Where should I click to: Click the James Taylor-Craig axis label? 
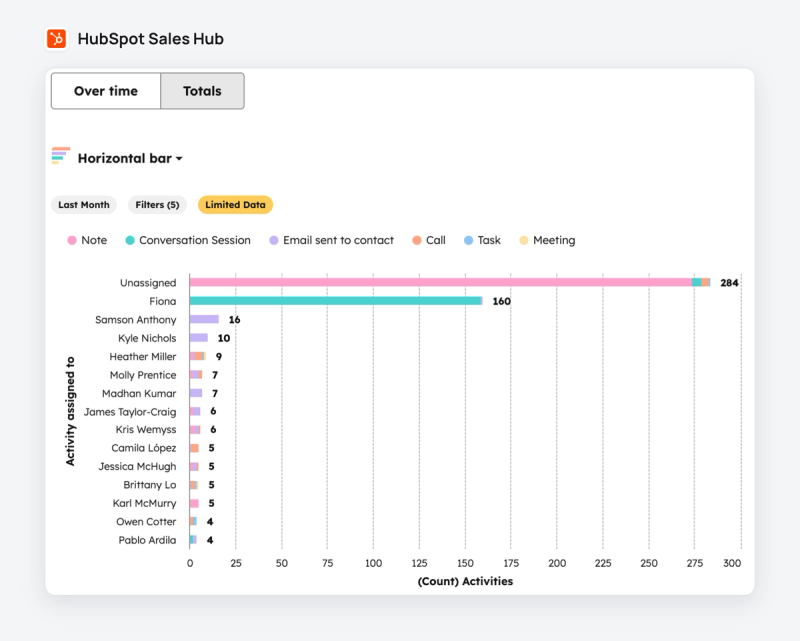click(130, 411)
